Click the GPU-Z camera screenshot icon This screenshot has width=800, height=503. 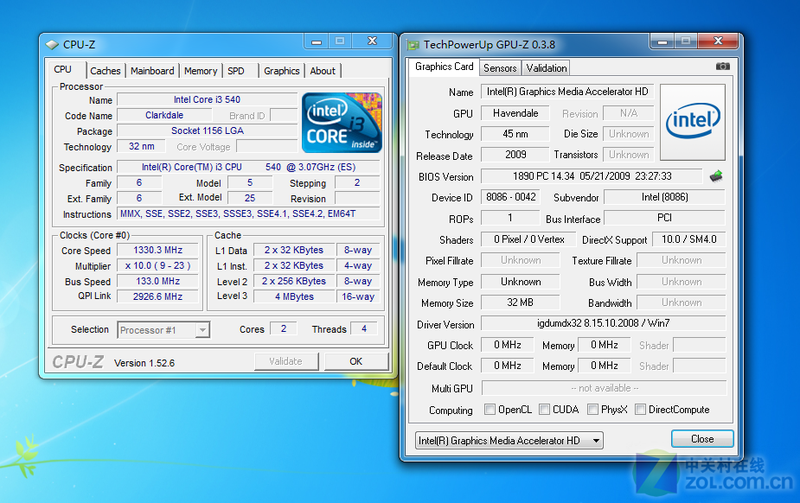tap(722, 66)
